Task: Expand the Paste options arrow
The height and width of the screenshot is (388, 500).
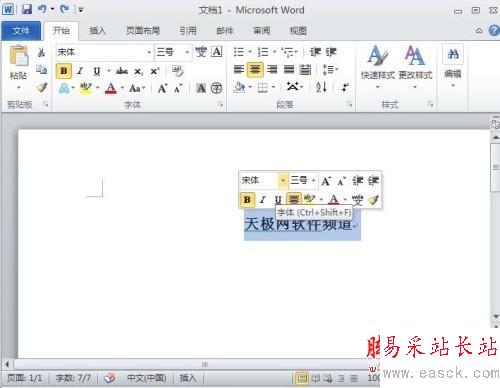Action: (x=19, y=88)
